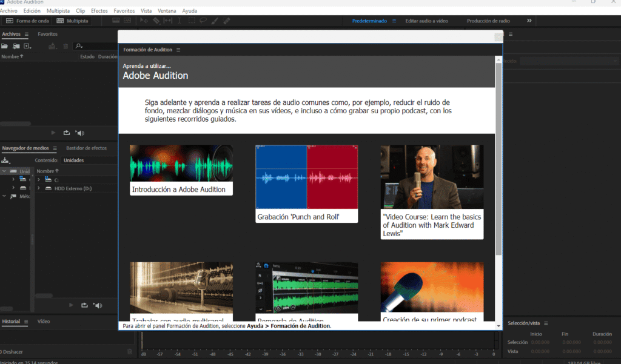Select the Lasso Selection tool
The image size is (621, 364).
[x=203, y=21]
